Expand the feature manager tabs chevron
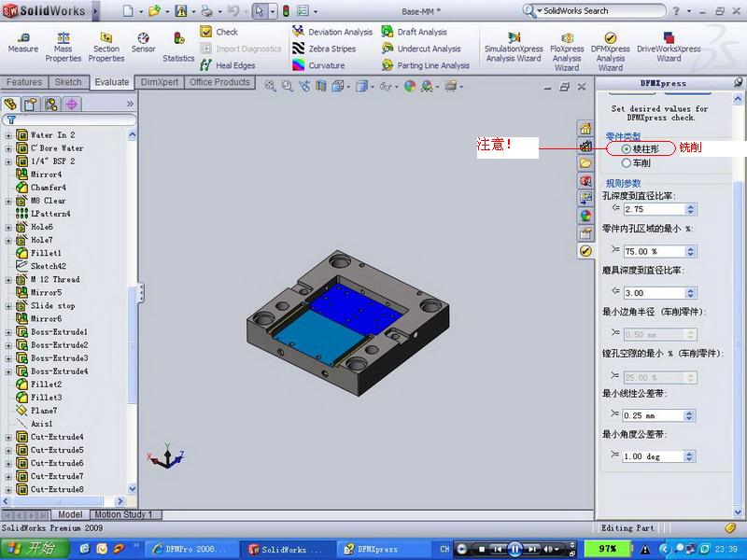Image resolution: width=747 pixels, height=560 pixels. (130, 104)
